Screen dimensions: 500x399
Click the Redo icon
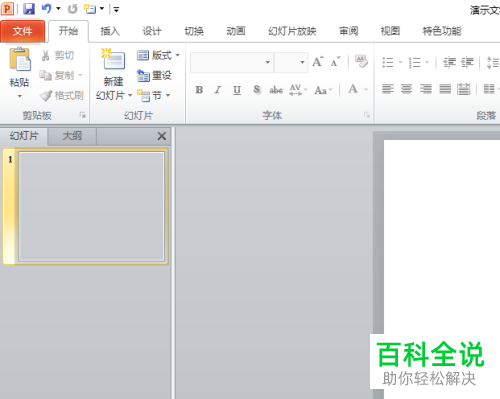pyautogui.click(x=72, y=9)
